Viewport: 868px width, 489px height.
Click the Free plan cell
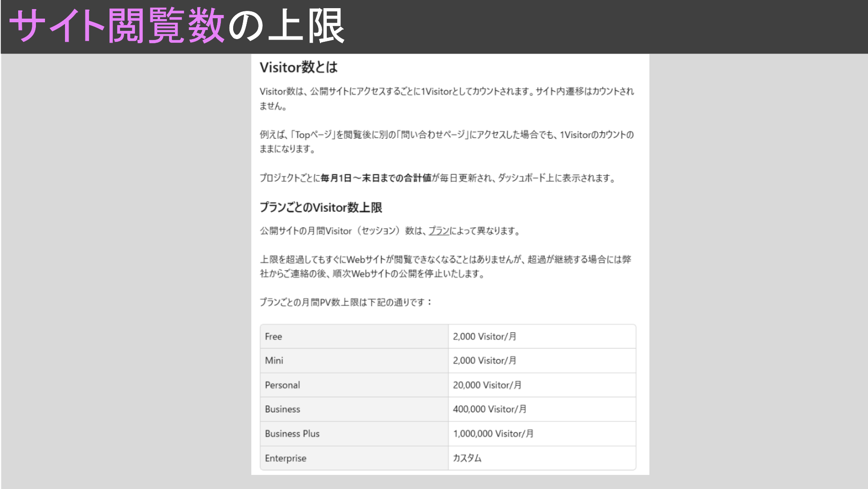pyautogui.click(x=354, y=337)
